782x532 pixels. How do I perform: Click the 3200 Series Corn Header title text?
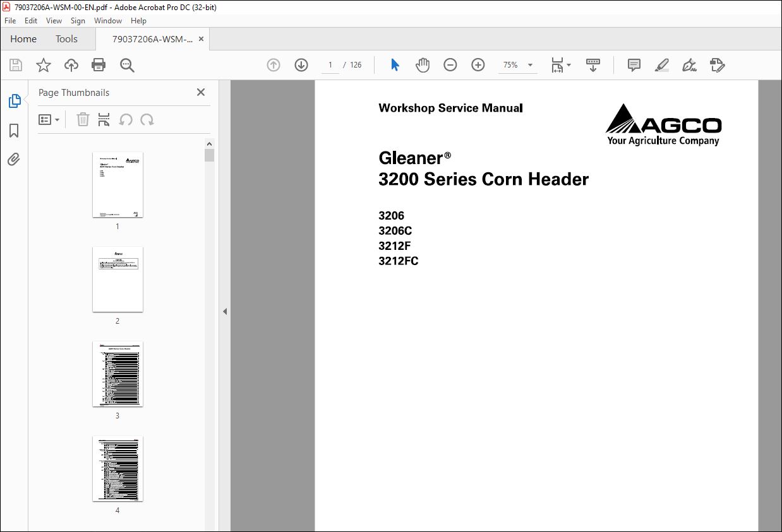[x=483, y=179]
